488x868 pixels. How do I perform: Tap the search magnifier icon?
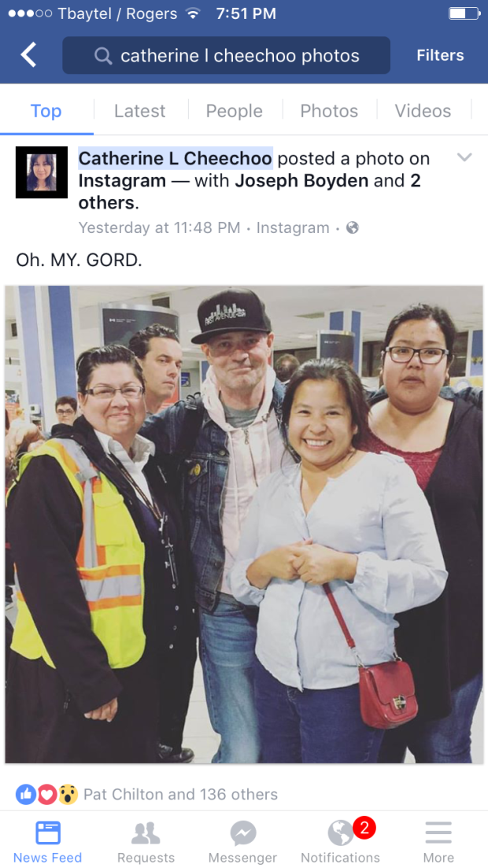103,55
